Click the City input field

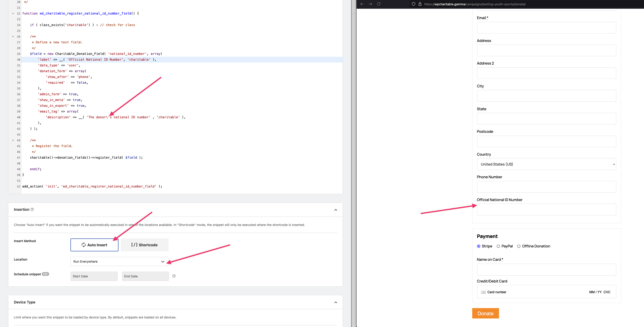(x=547, y=96)
